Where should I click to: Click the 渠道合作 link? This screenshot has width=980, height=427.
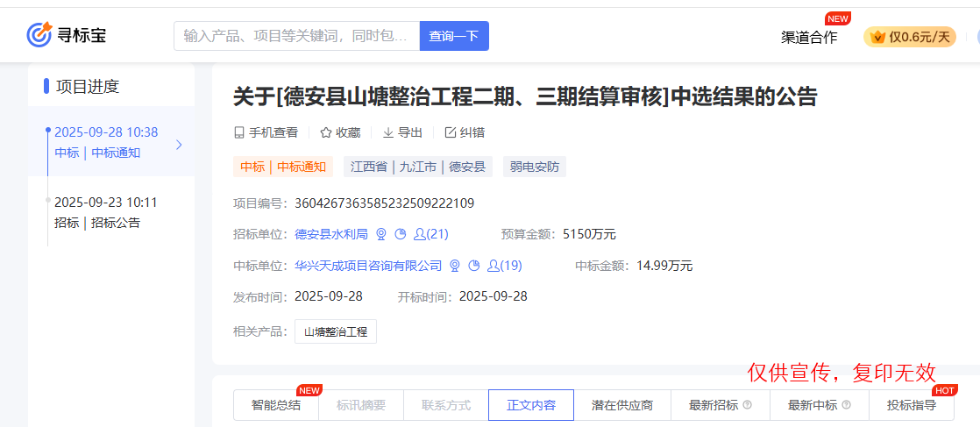tap(808, 37)
